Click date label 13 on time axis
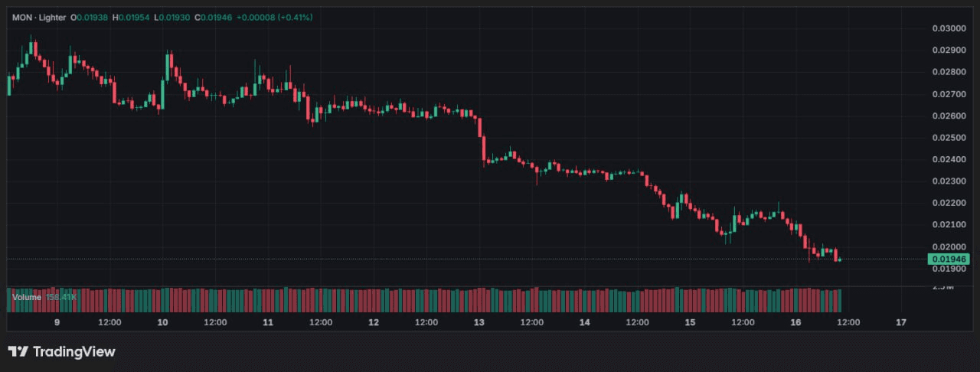The width and height of the screenshot is (980, 372). (x=479, y=322)
